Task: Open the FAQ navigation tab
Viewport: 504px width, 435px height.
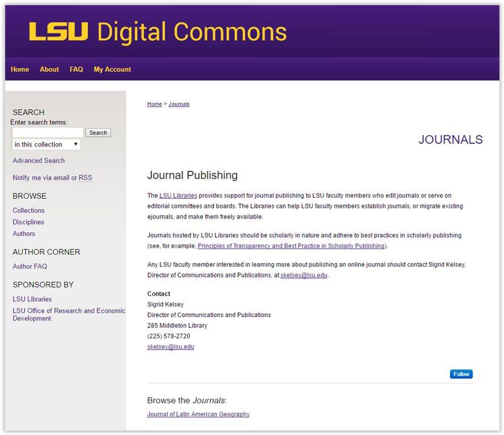Action: point(76,69)
